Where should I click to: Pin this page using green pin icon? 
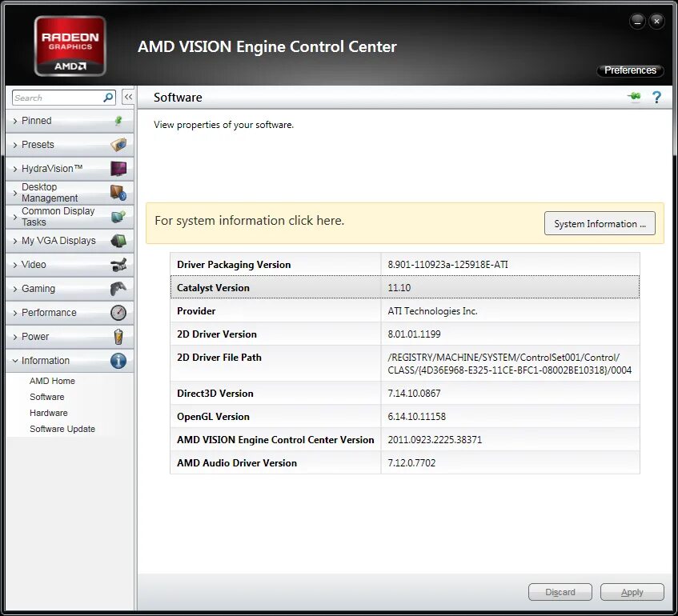pos(634,96)
